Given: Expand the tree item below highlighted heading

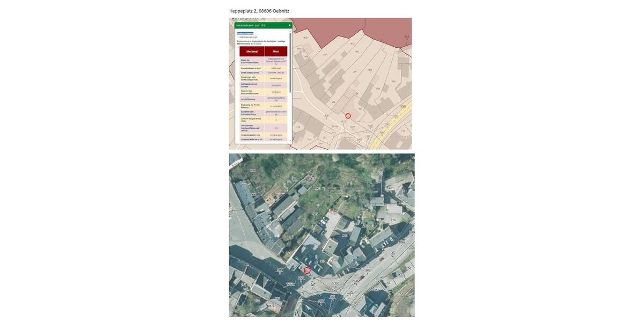Looking at the screenshot, I should pos(238,37).
